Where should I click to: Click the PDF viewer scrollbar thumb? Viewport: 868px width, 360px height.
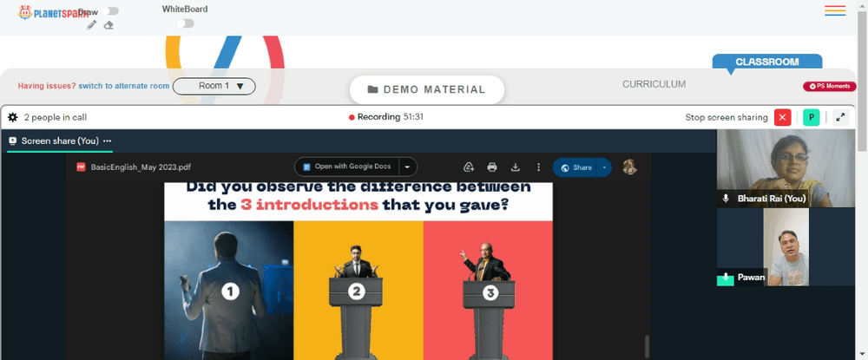tap(646, 346)
